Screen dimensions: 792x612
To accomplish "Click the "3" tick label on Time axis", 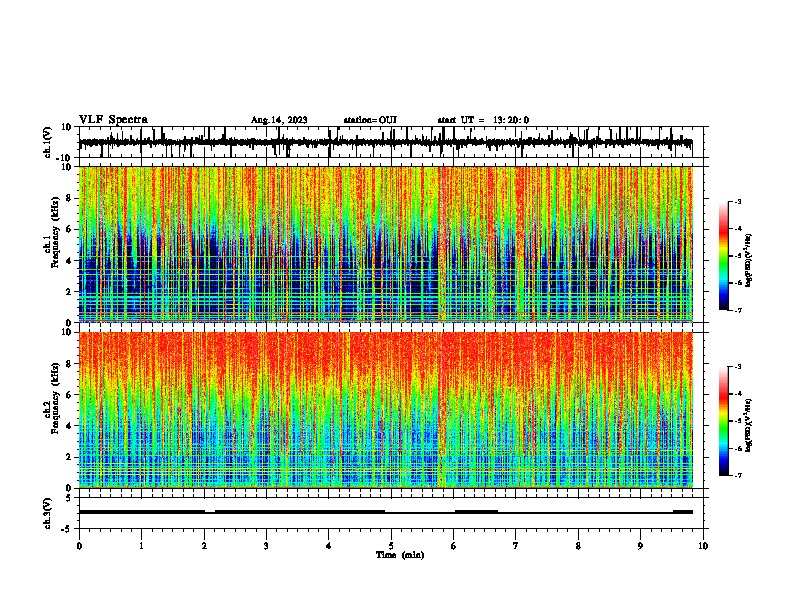I will point(266,546).
